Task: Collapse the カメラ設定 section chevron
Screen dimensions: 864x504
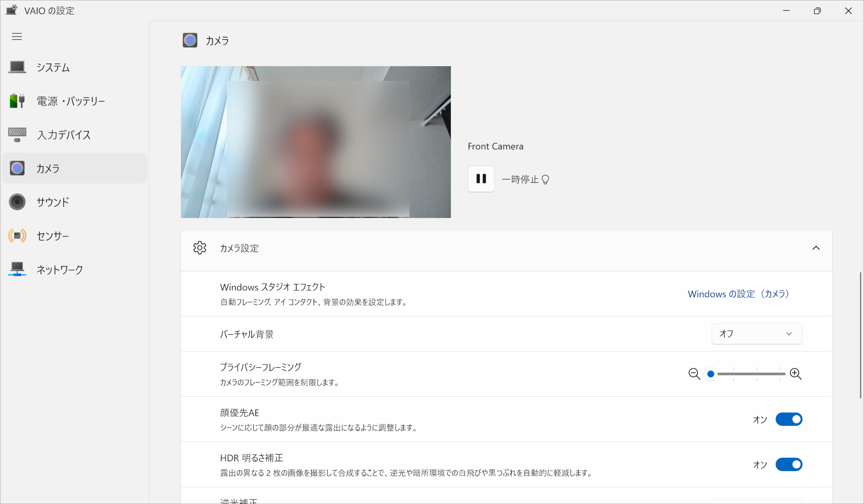Action: 816,248
